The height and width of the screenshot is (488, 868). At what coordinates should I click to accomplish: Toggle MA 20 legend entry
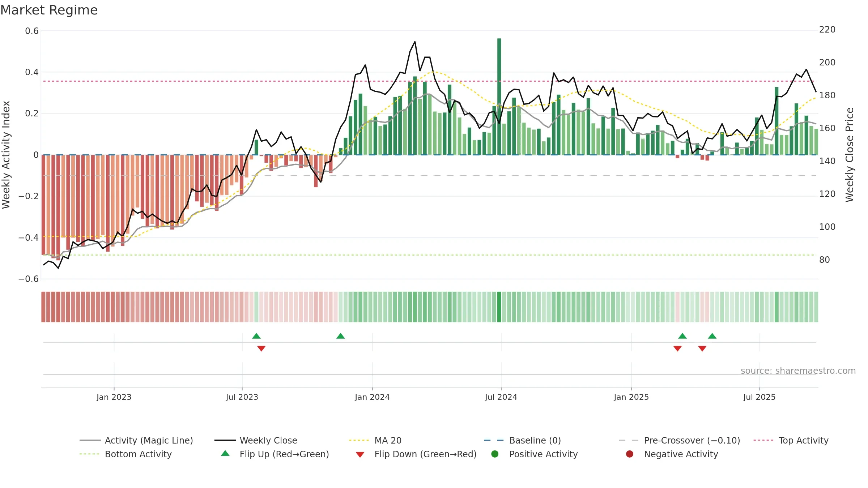coord(375,440)
